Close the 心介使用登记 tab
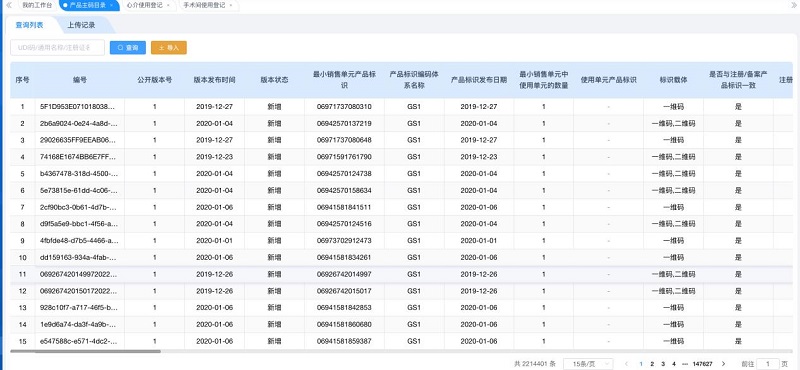Image resolution: width=800 pixels, height=370 pixels. point(168,5)
